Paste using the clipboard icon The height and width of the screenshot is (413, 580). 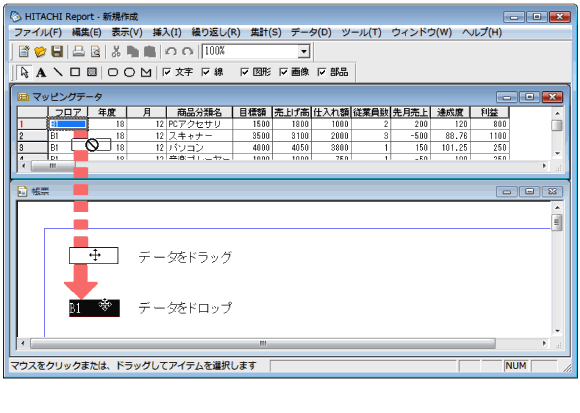click(149, 51)
